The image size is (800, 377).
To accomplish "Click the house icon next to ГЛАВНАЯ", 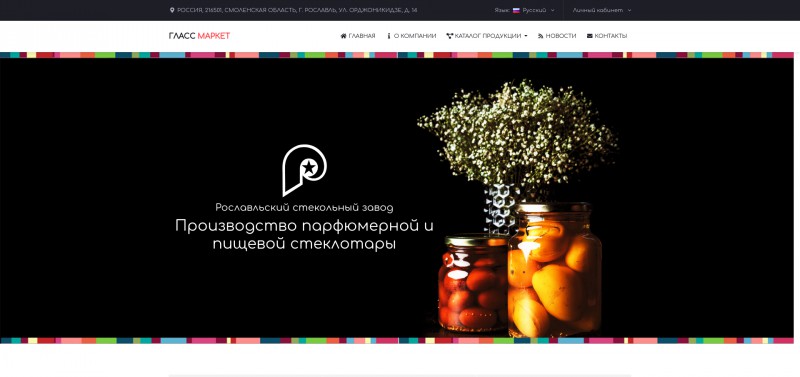I will click(x=343, y=36).
